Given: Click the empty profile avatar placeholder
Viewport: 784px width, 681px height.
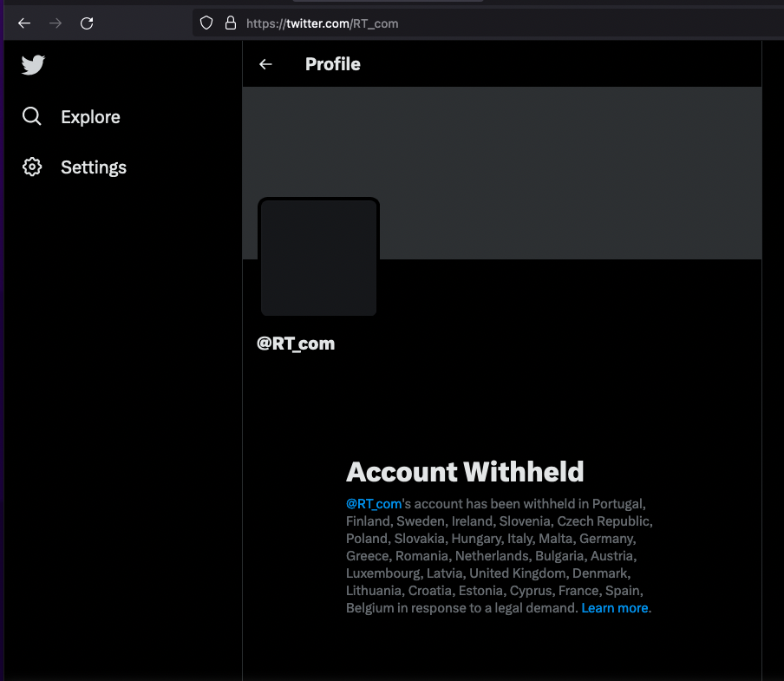Looking at the screenshot, I should coord(318,257).
